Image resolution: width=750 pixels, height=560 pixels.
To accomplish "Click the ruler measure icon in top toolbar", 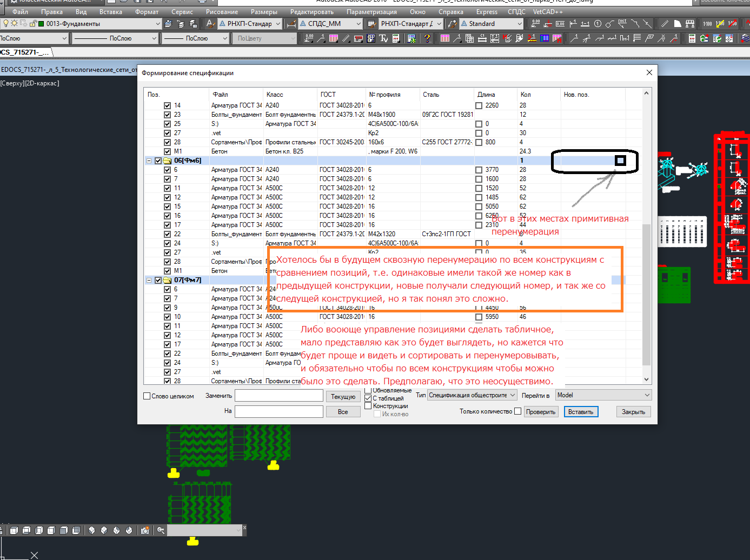I will [665, 24].
